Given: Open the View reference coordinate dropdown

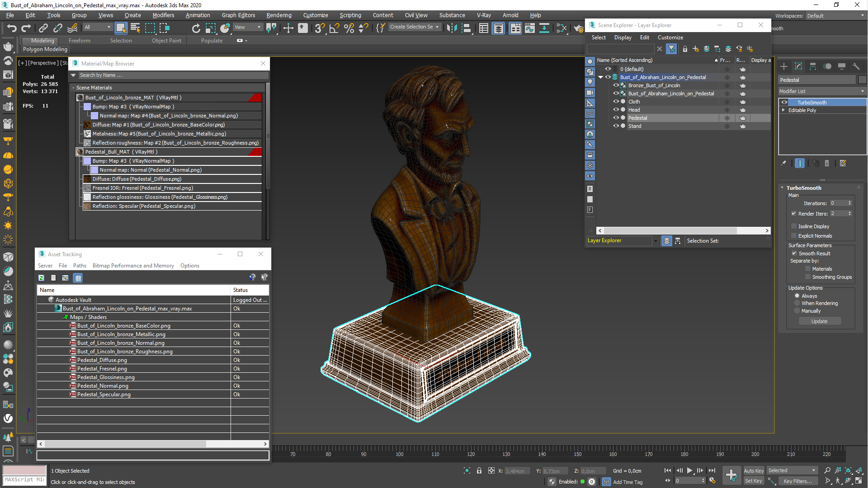Looking at the screenshot, I should coord(248,27).
